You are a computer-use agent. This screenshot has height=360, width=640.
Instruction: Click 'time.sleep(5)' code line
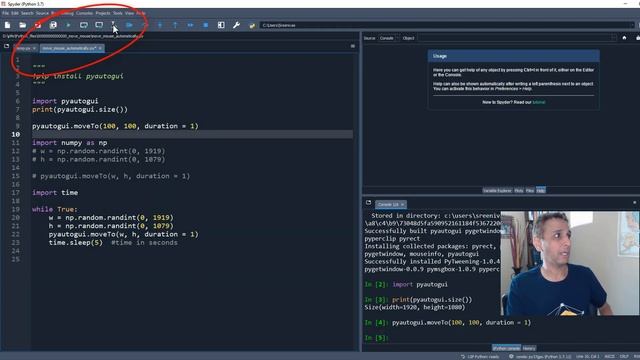tap(76, 242)
